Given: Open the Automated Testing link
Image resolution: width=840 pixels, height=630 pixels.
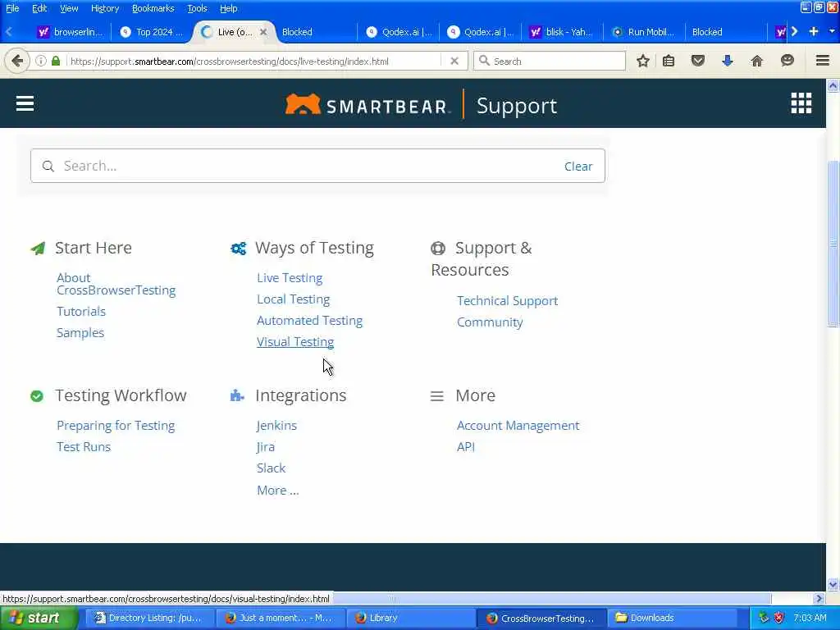Looking at the screenshot, I should [x=309, y=321].
